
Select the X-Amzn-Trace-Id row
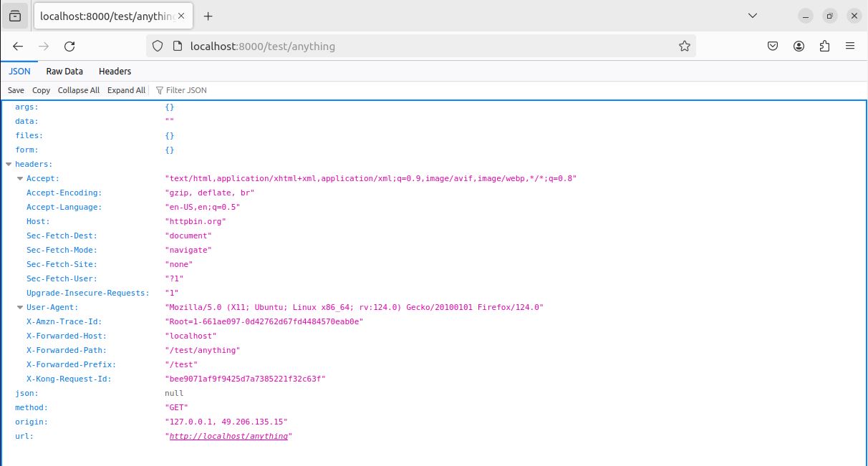tap(434, 321)
